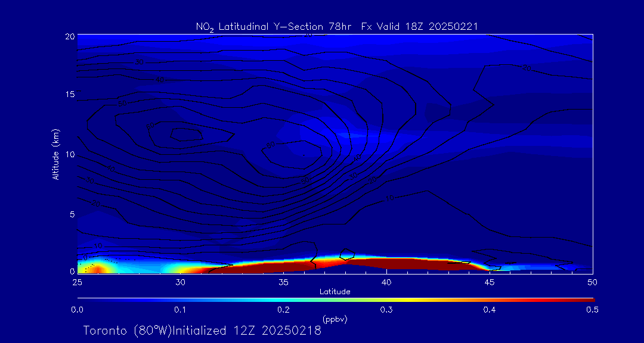Click the latitude axis tick label '30'
This screenshot has height=343, width=644.
[x=180, y=282]
